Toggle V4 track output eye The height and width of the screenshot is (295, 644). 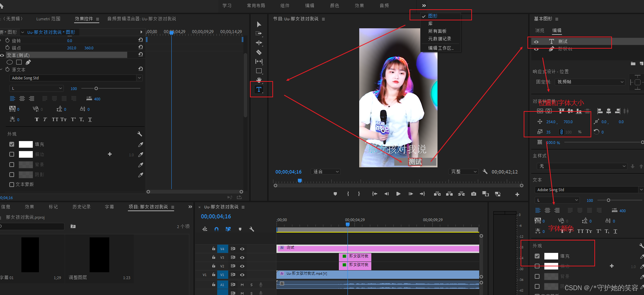tap(242, 249)
